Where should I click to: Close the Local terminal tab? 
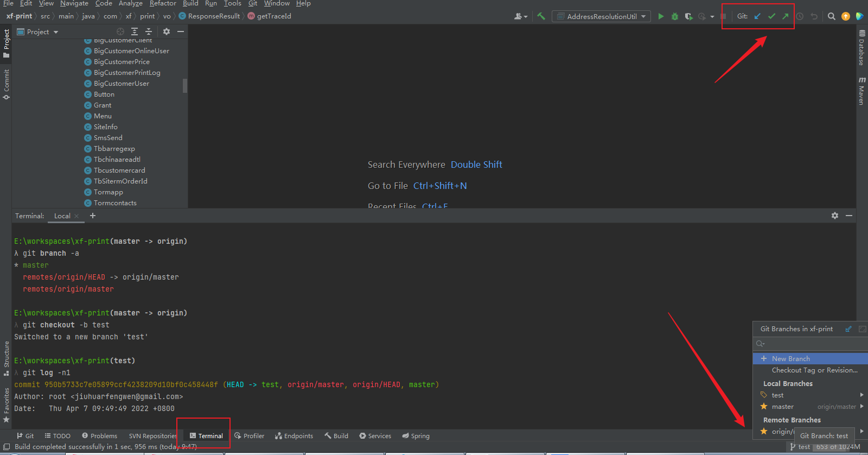[76, 216]
